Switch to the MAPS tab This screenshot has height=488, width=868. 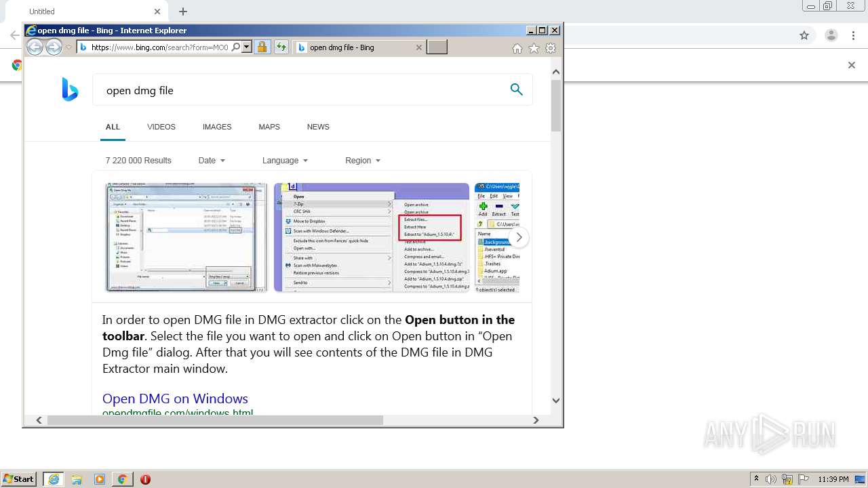click(269, 127)
